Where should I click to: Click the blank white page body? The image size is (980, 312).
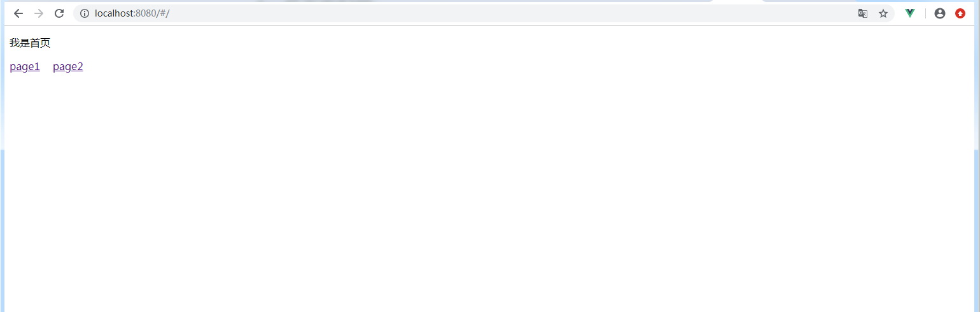[x=490, y=191]
